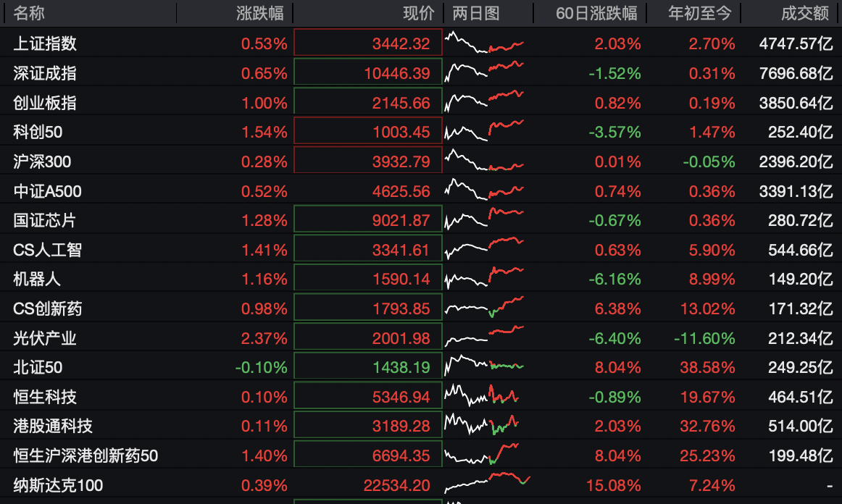This screenshot has height=504, width=842.
Task: Select the 北证50 index name
Action: coord(38,367)
